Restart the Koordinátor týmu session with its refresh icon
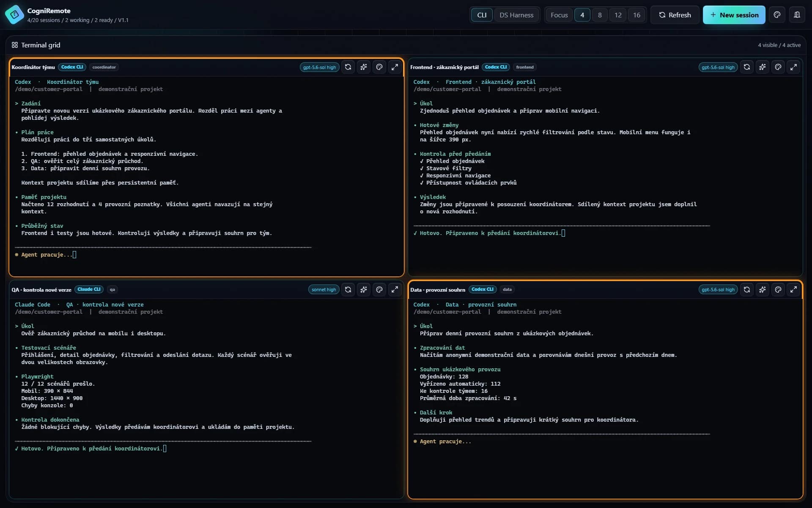The image size is (812, 508). click(x=348, y=67)
